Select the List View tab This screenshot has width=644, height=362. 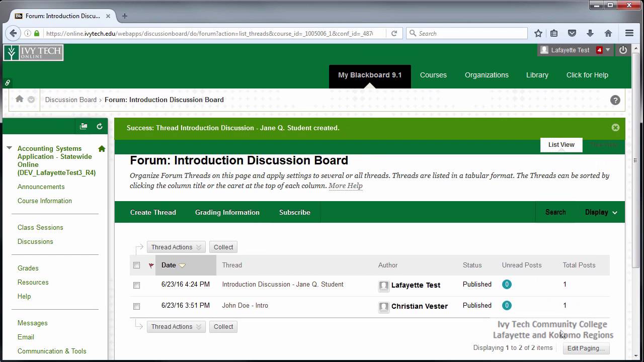click(x=561, y=145)
